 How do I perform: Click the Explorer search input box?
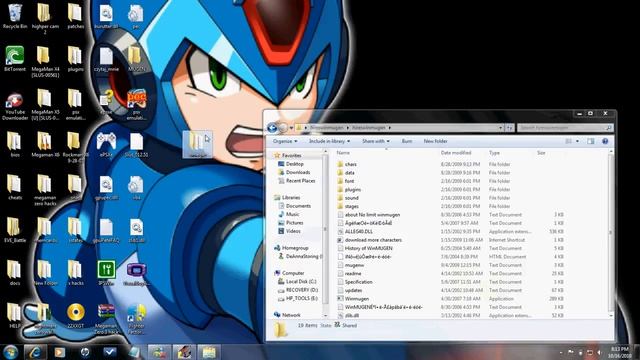[x=565, y=128]
